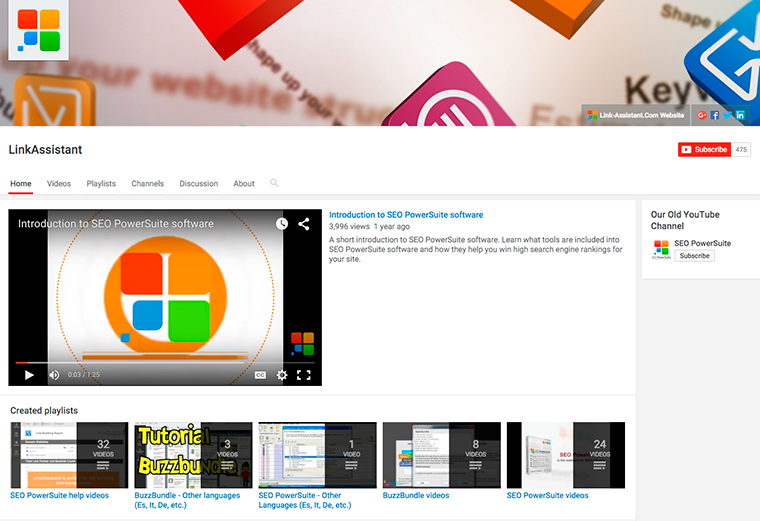This screenshot has height=521, width=760.
Task: Click the SEO PowerSuite old channel avatar
Action: (661, 249)
